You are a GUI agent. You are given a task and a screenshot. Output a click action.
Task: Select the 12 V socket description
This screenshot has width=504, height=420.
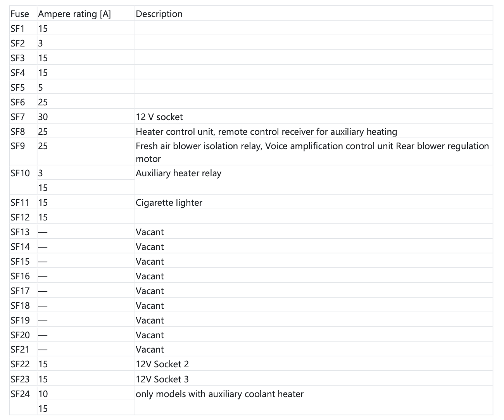[x=159, y=117]
